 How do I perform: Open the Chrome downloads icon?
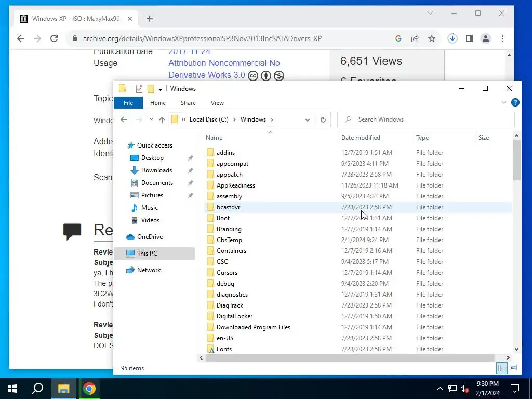[453, 38]
